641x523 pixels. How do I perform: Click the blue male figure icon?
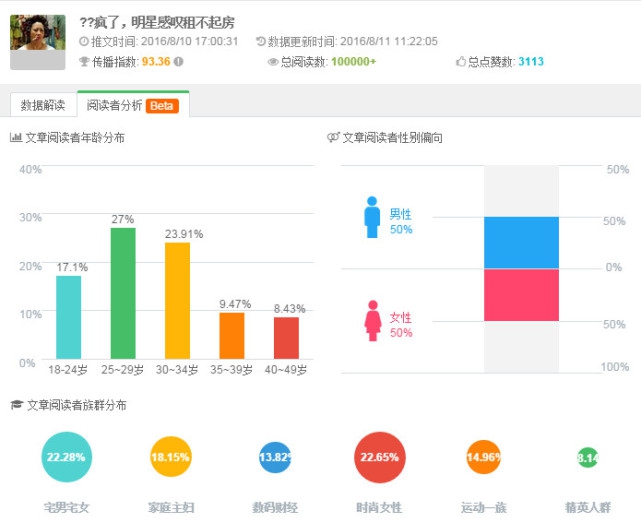click(x=372, y=217)
